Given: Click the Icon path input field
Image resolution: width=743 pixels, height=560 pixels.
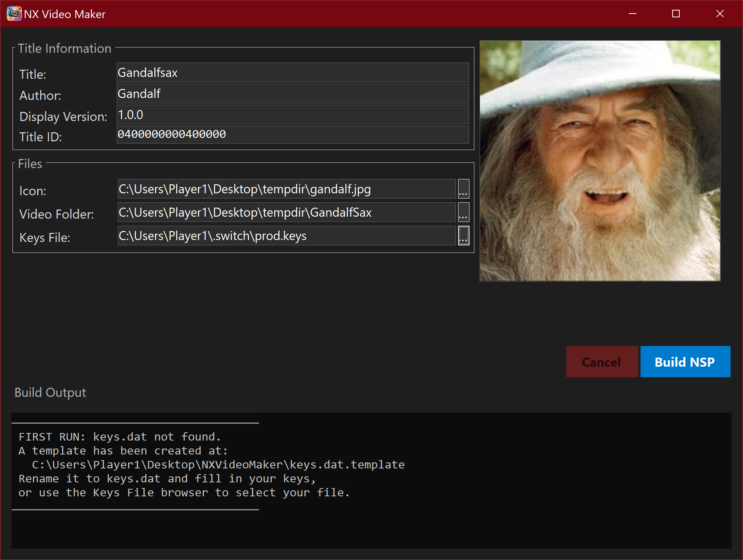Looking at the screenshot, I should [287, 189].
